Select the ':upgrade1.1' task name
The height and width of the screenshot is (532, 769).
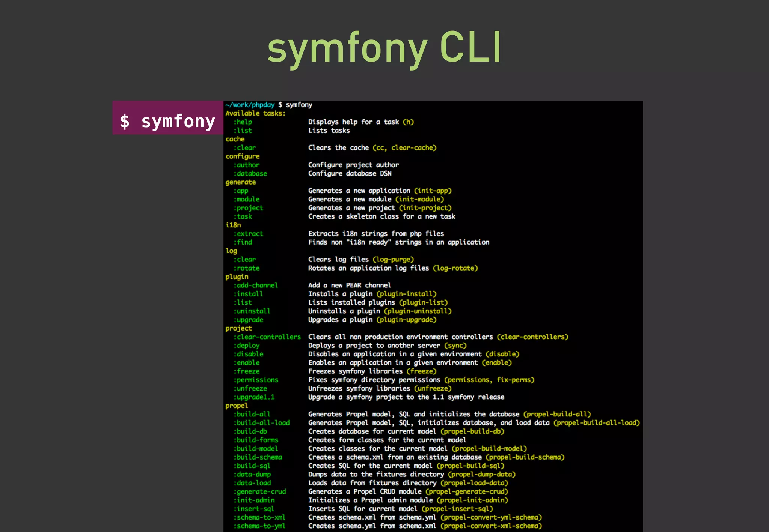click(x=254, y=397)
